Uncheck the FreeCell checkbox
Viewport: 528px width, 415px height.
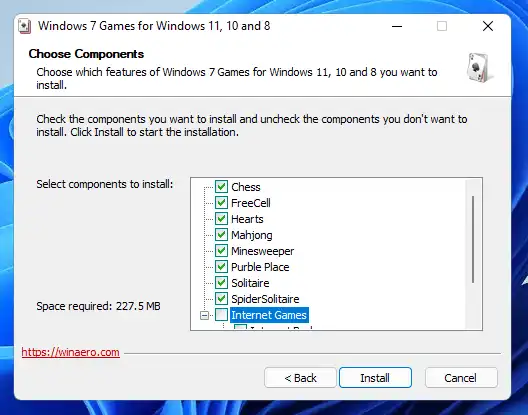[221, 202]
